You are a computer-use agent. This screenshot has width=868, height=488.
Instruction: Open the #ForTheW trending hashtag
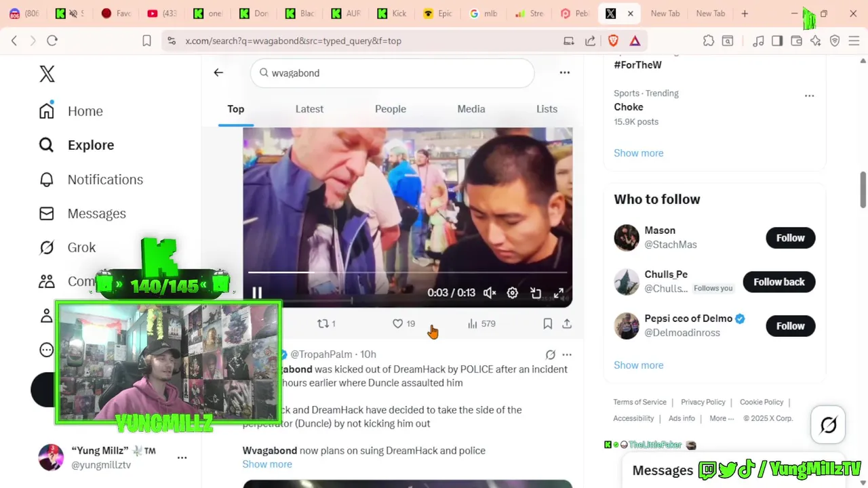[637, 65]
